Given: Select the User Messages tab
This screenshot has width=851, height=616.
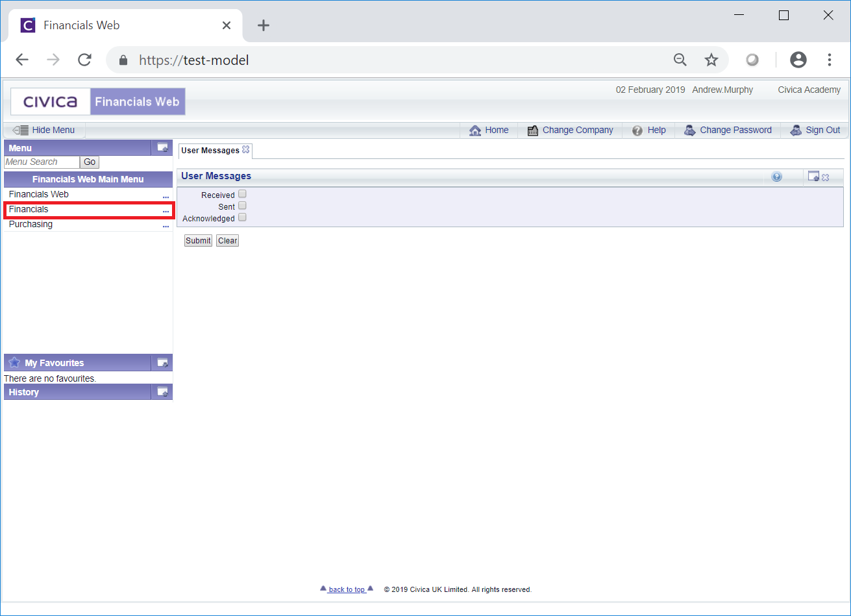Looking at the screenshot, I should pos(210,151).
